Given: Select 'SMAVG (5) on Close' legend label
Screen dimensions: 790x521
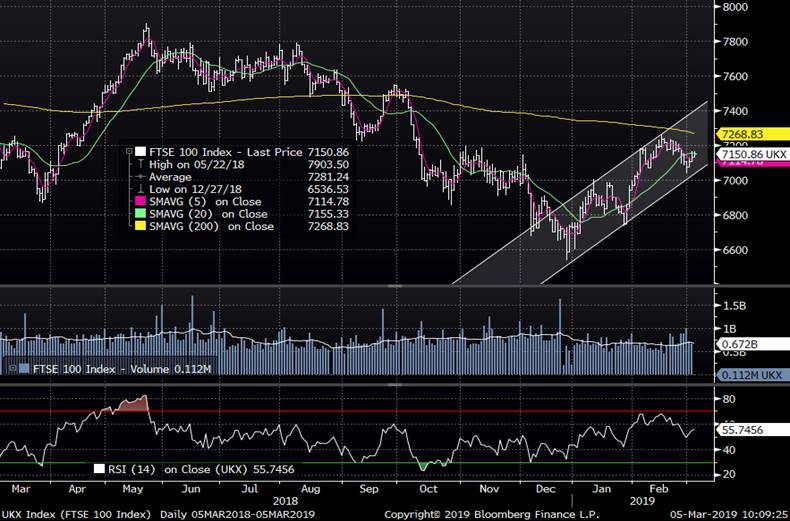Looking at the screenshot, I should 205,202.
